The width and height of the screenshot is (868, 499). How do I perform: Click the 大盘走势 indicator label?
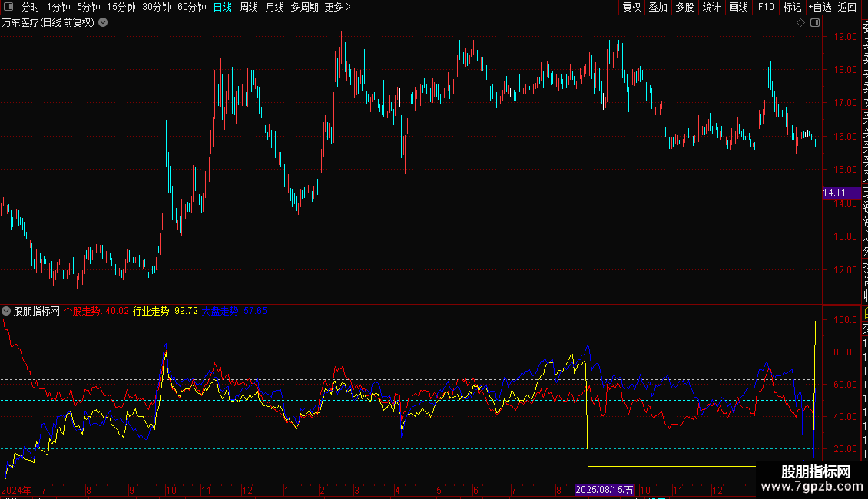tap(234, 311)
